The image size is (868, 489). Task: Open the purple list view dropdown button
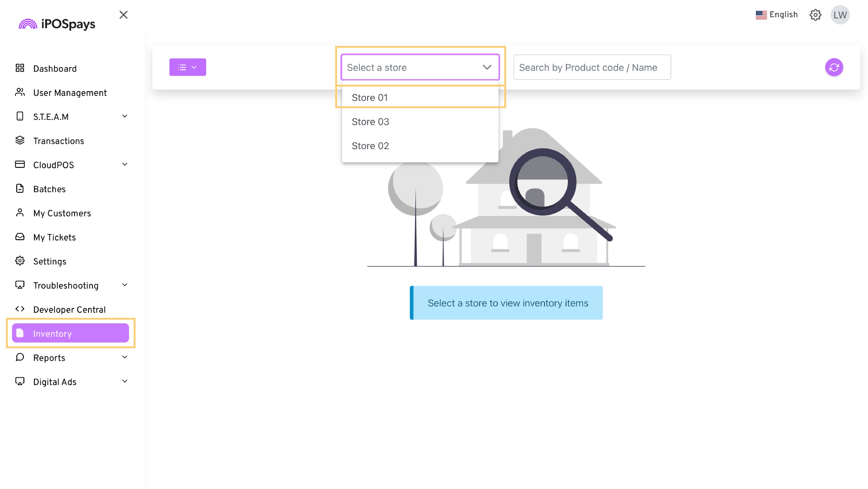187,67
